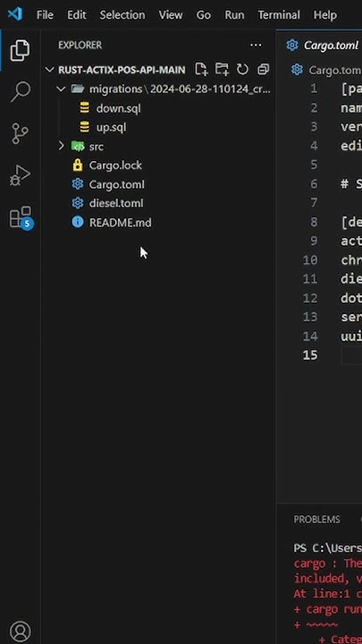Open the Help menu
Image resolution: width=362 pixels, height=644 pixels.
[x=325, y=15]
